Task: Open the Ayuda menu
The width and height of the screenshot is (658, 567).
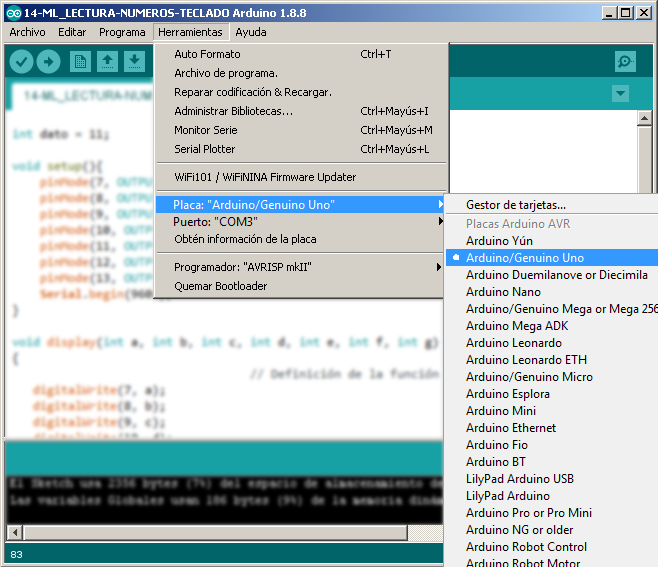Action: pyautogui.click(x=251, y=32)
